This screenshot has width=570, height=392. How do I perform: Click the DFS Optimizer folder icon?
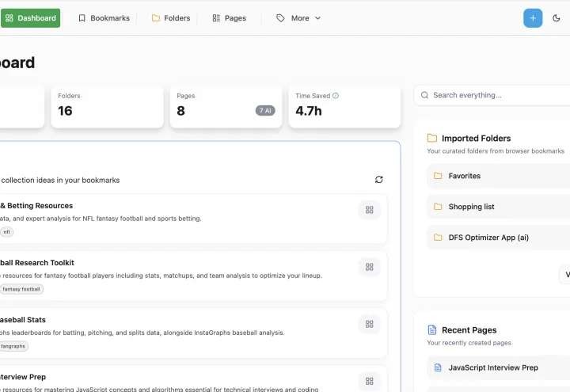point(438,238)
